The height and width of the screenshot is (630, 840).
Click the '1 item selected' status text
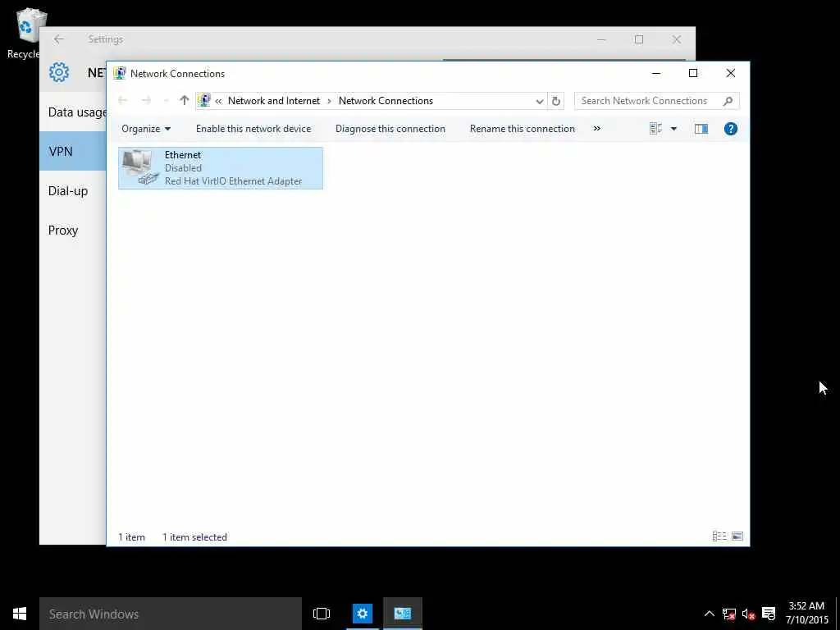194,536
